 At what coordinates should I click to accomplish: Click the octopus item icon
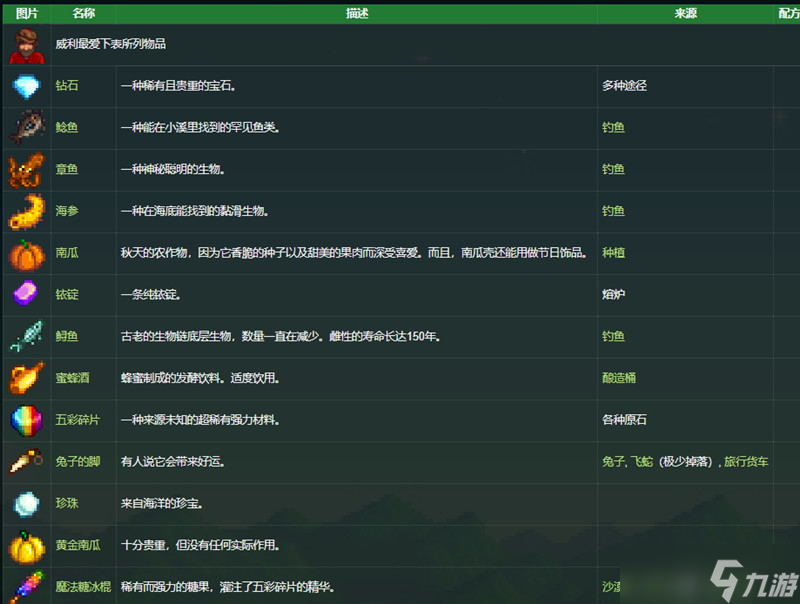click(x=27, y=169)
